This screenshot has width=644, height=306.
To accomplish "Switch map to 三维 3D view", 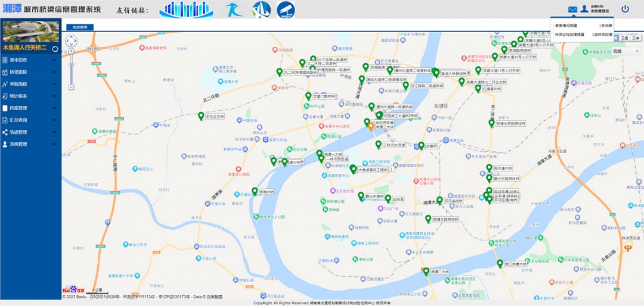I will (x=636, y=38).
